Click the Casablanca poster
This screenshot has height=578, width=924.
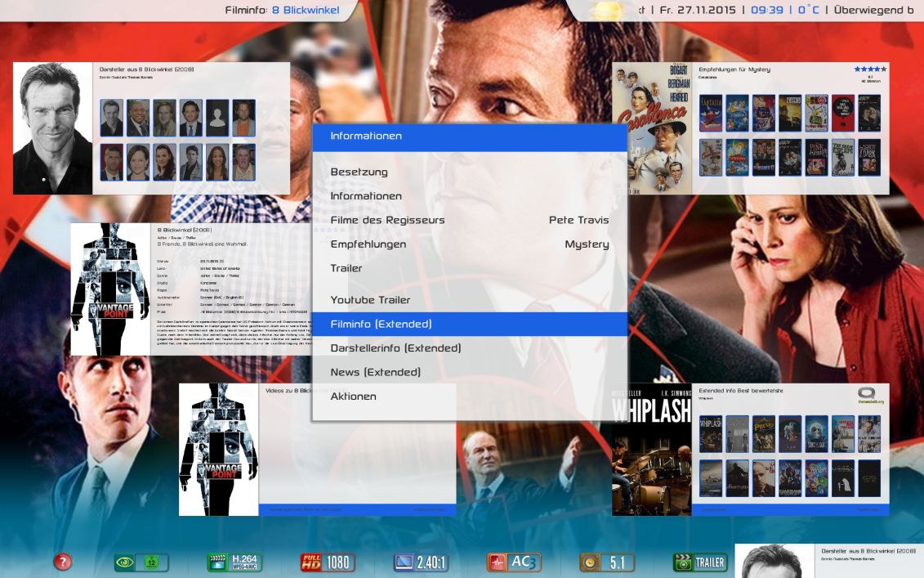pos(652,128)
